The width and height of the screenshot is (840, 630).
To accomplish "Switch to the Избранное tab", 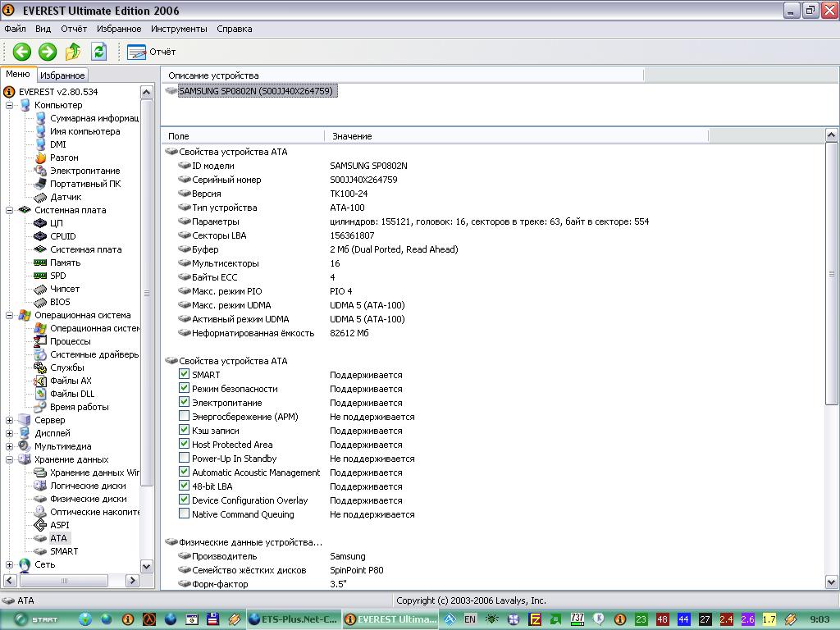I will (62, 75).
